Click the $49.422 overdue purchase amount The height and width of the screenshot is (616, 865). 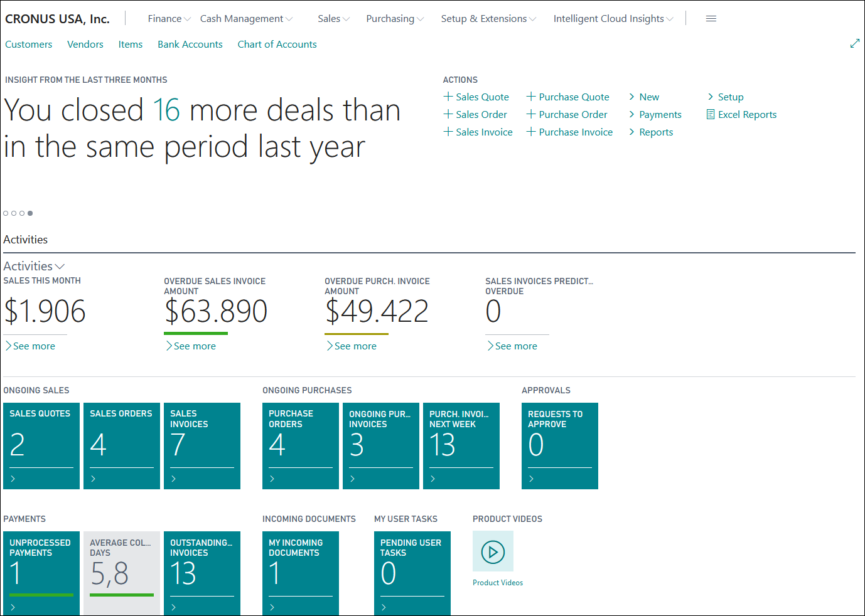pos(377,311)
